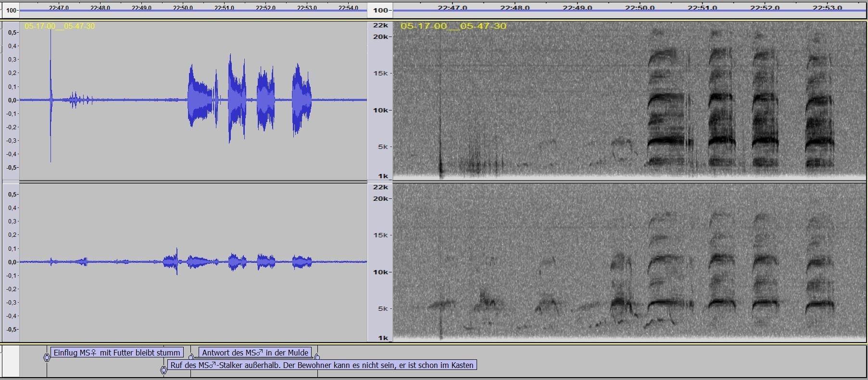Image resolution: width=868 pixels, height=380 pixels.
Task: Click the 5k mark on lower spectrogram scale
Action: pyautogui.click(x=383, y=309)
